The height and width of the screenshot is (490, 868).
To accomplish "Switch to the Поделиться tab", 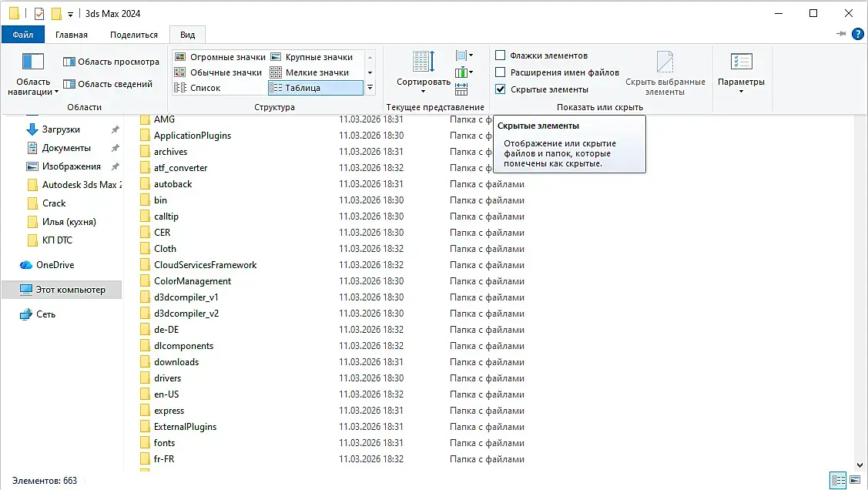I will click(134, 35).
